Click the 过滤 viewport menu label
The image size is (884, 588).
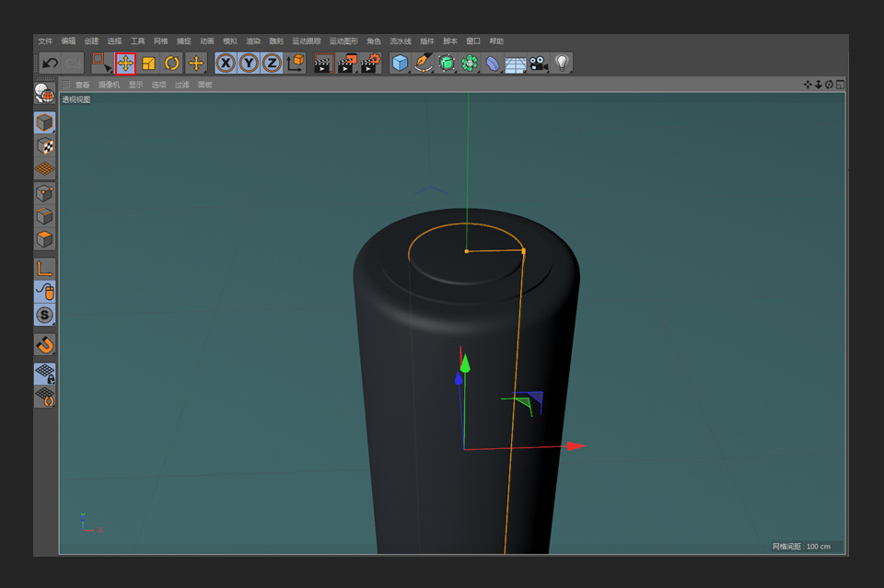click(x=182, y=85)
